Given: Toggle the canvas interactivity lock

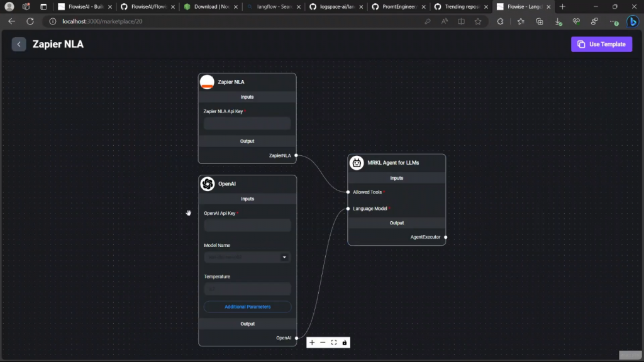Looking at the screenshot, I should tap(345, 343).
